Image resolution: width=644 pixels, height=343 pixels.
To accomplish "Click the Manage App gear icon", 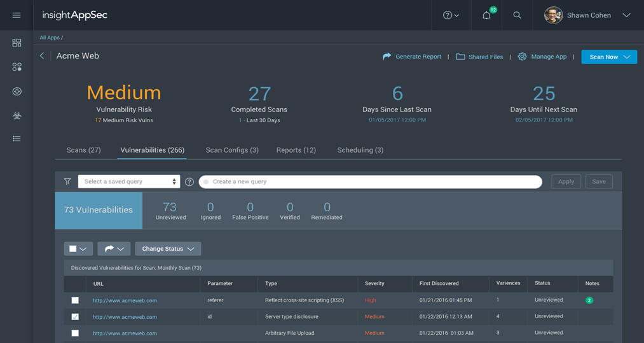I will pyautogui.click(x=522, y=57).
